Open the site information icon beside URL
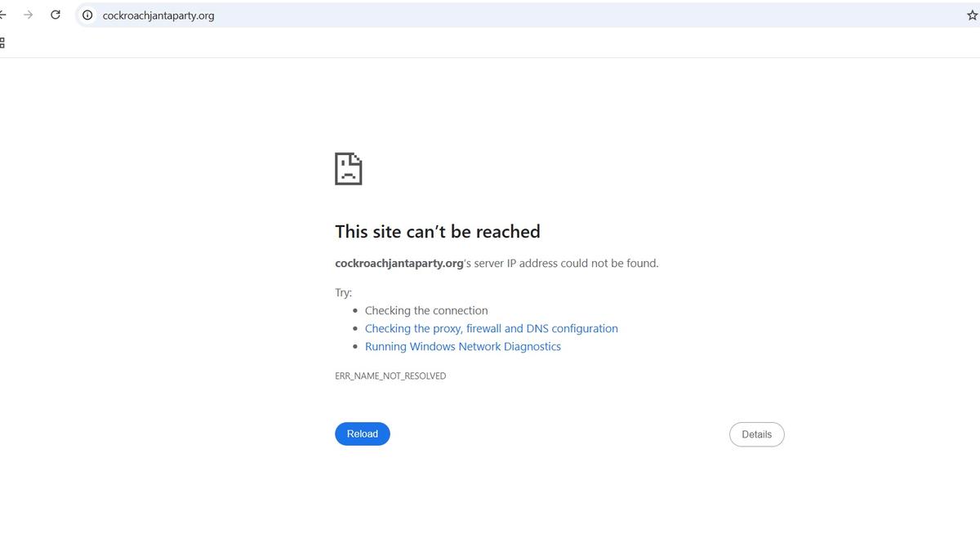This screenshot has height=551, width=980. pyautogui.click(x=87, y=15)
